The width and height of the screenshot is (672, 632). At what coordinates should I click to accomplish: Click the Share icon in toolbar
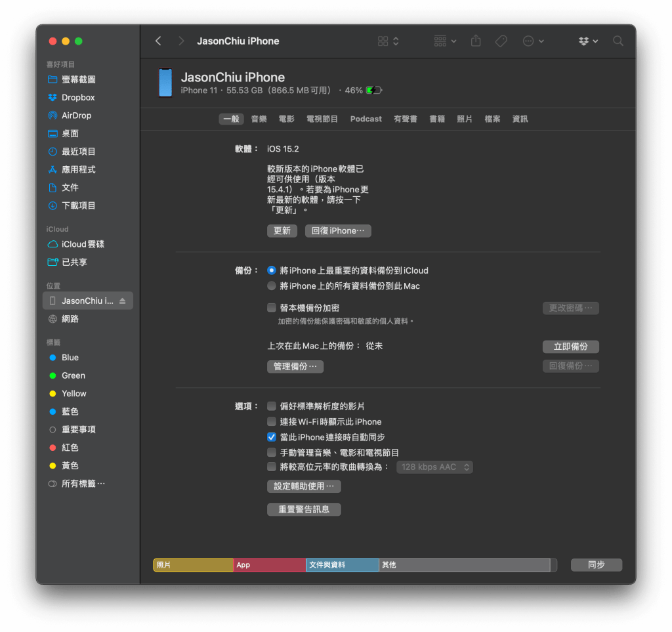pos(476,41)
